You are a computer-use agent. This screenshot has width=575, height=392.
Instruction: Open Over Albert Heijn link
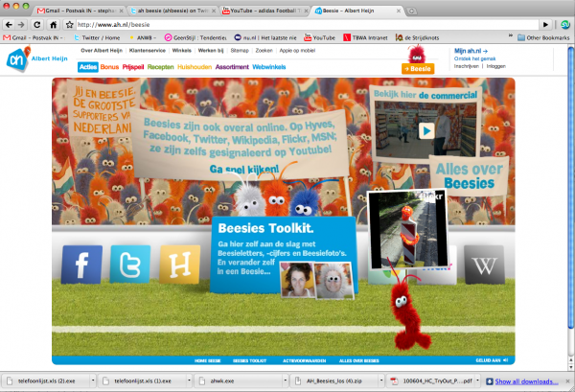point(102,51)
